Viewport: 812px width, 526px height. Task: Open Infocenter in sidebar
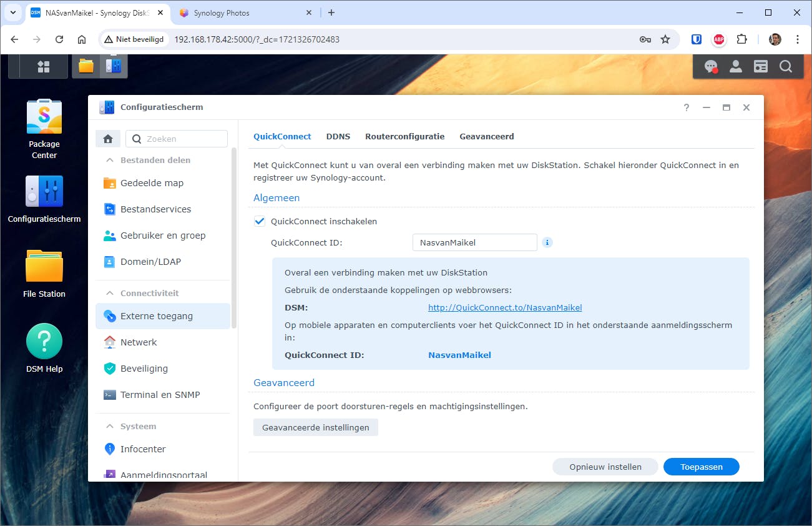163,449
